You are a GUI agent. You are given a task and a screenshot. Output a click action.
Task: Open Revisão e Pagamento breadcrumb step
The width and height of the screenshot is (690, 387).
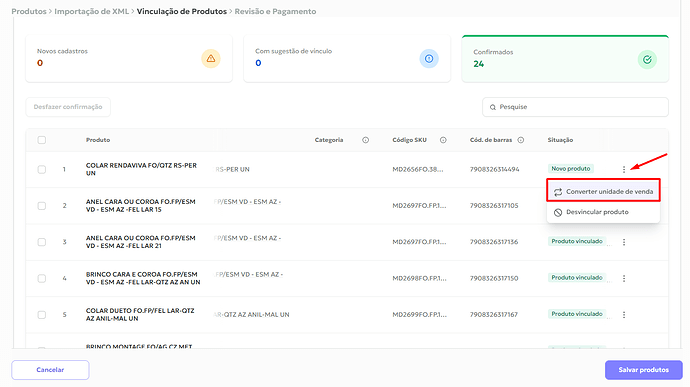click(275, 11)
